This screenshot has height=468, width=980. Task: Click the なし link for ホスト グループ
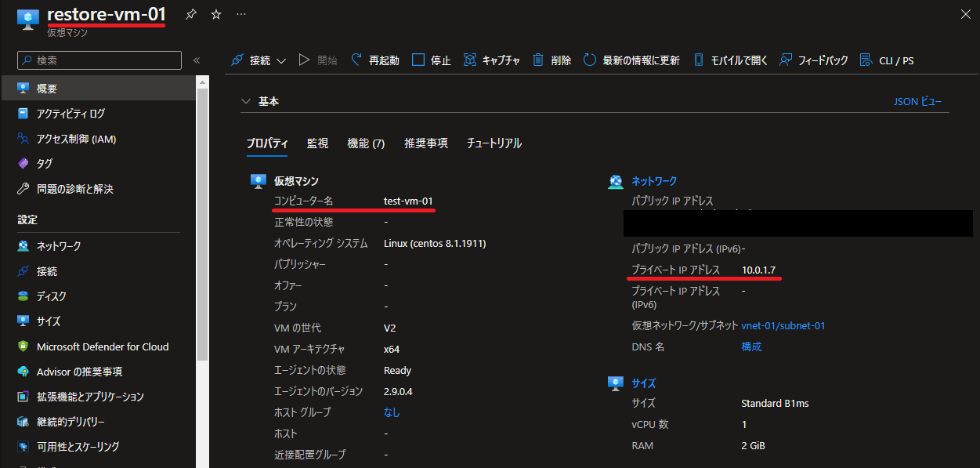[392, 412]
